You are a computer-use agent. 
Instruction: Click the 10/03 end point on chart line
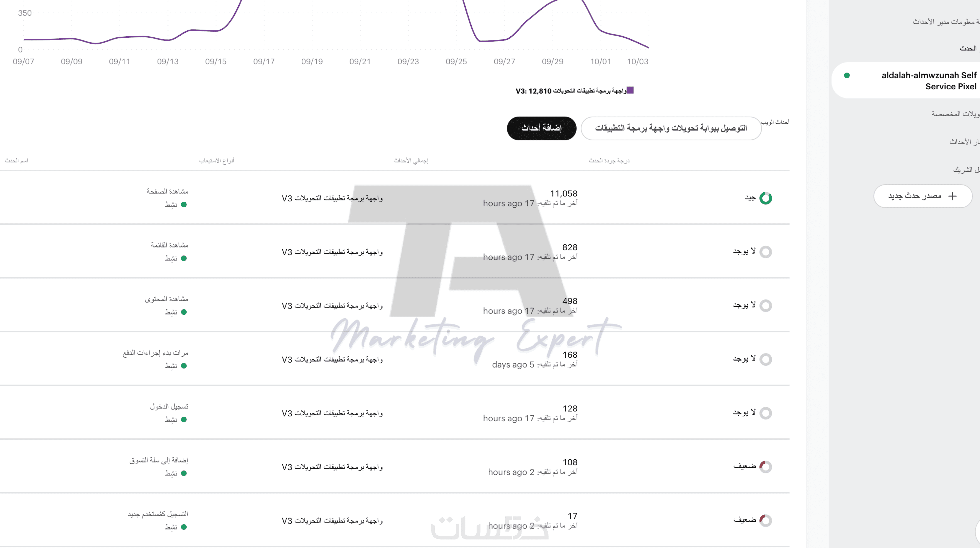[x=648, y=47]
